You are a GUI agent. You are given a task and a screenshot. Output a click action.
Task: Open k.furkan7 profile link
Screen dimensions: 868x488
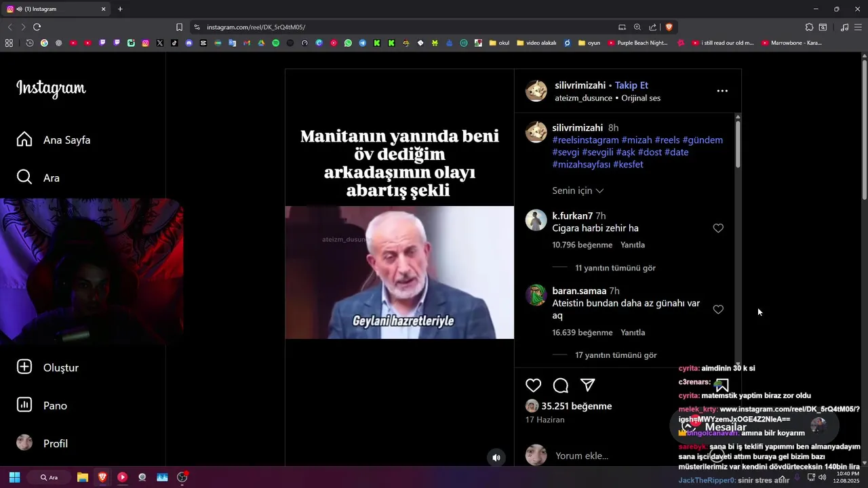(572, 216)
